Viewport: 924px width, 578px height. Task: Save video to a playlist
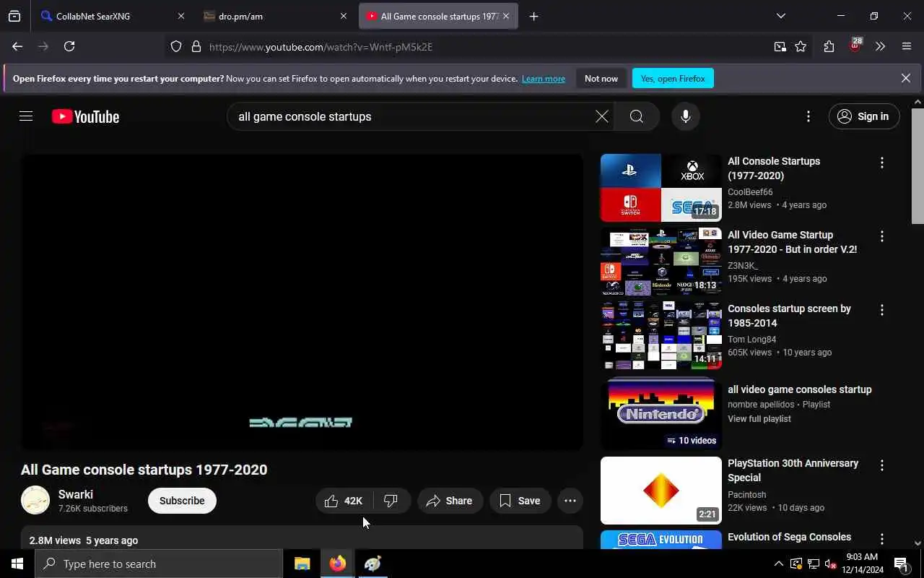tap(520, 501)
